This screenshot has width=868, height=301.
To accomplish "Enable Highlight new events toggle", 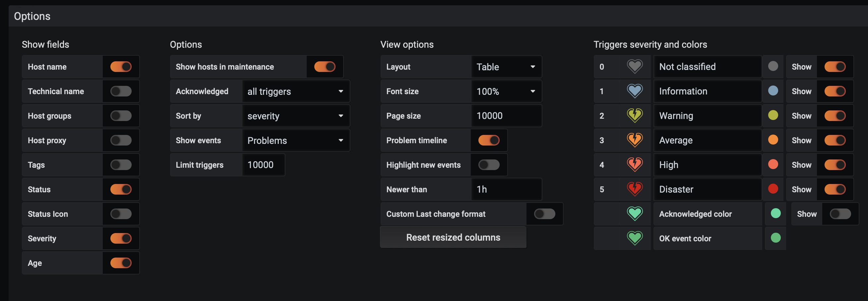I will (489, 165).
